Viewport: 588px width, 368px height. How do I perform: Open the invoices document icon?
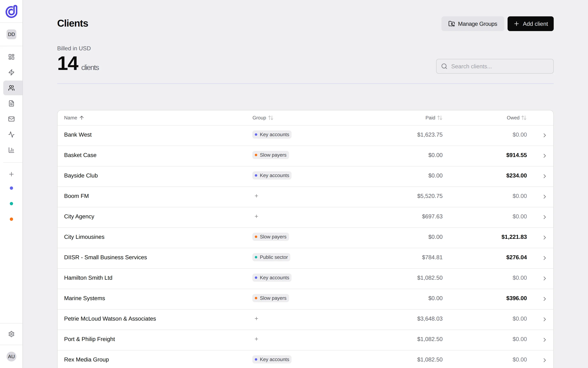click(x=11, y=103)
